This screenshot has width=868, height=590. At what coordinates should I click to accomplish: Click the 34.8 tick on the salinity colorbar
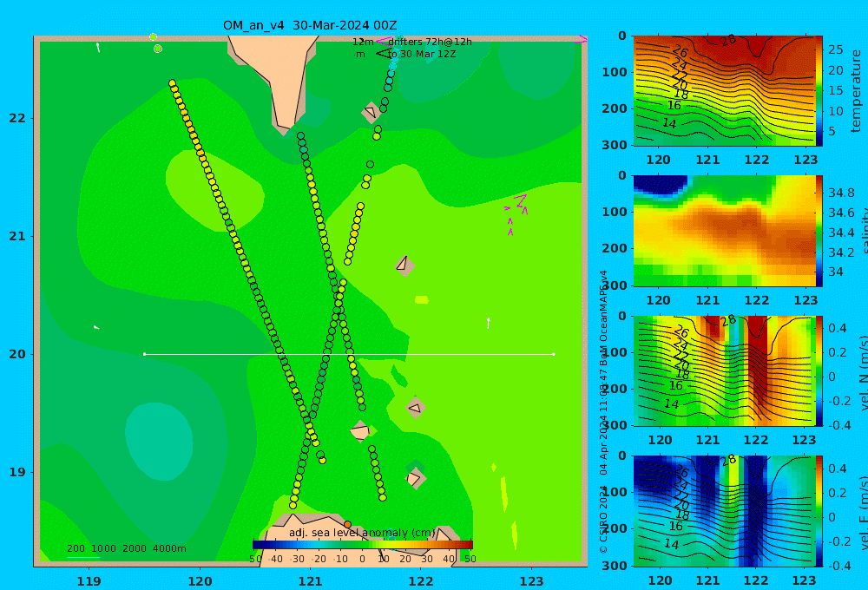[841, 193]
